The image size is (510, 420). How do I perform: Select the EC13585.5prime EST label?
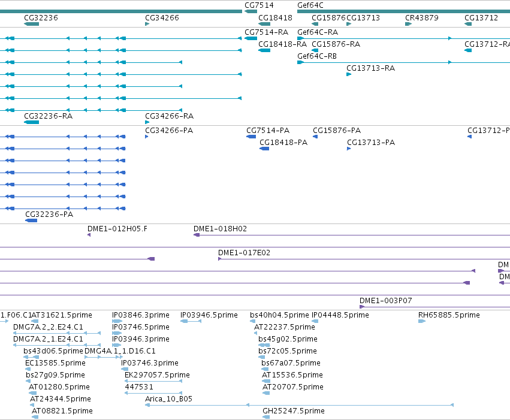pyautogui.click(x=55, y=363)
